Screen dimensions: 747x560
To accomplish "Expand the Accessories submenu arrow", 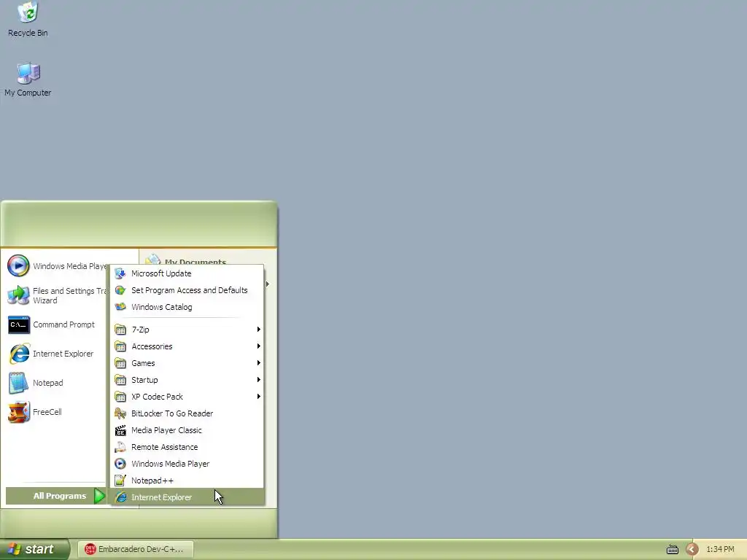I will coord(258,346).
